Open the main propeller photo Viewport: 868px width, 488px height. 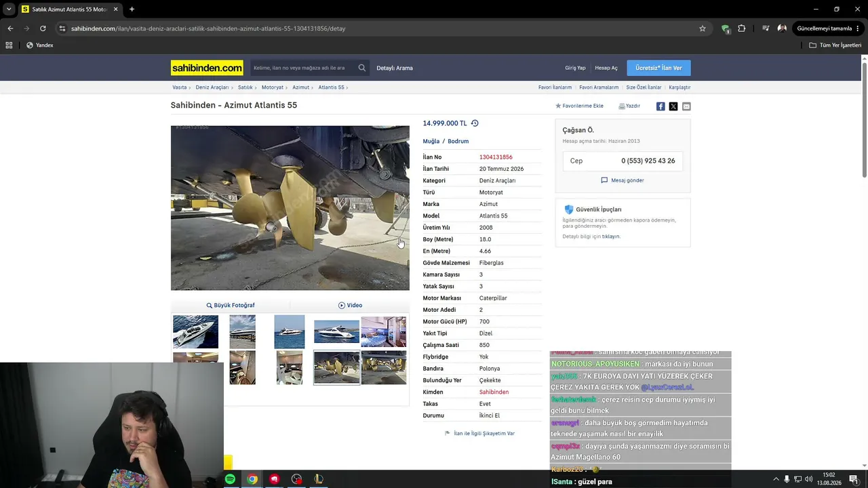click(290, 208)
